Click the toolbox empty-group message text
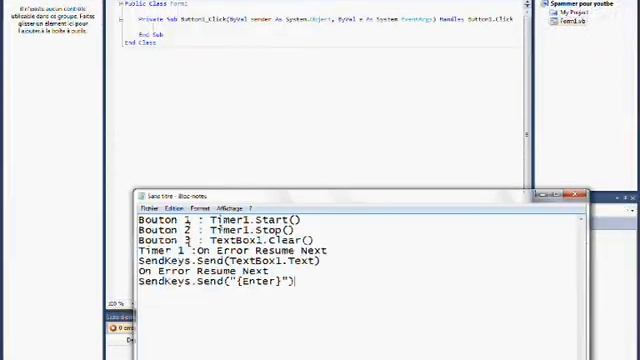 53,20
